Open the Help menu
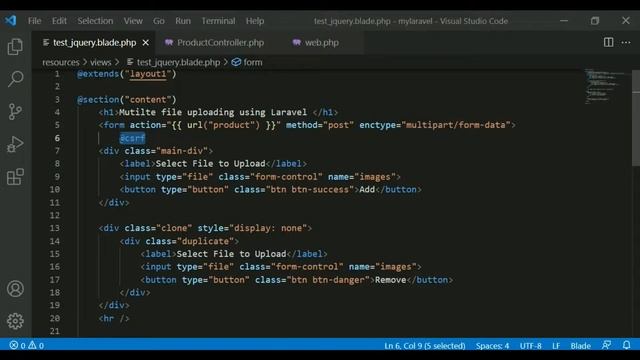 [255, 21]
